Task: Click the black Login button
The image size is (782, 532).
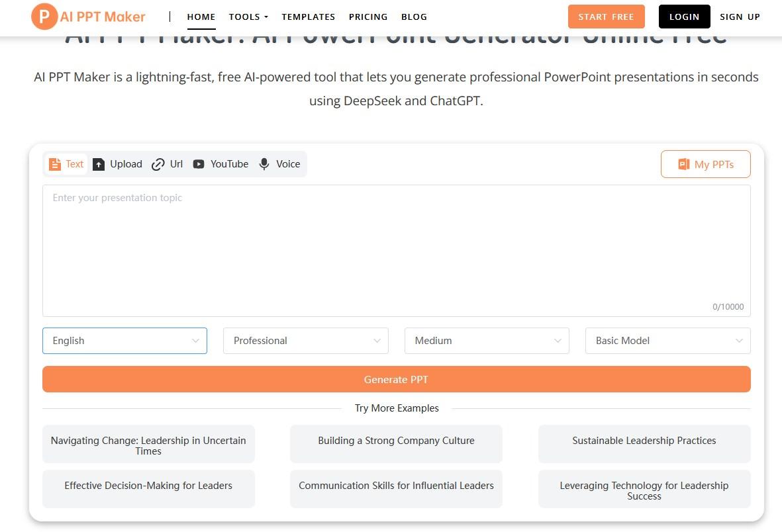Action: click(684, 17)
